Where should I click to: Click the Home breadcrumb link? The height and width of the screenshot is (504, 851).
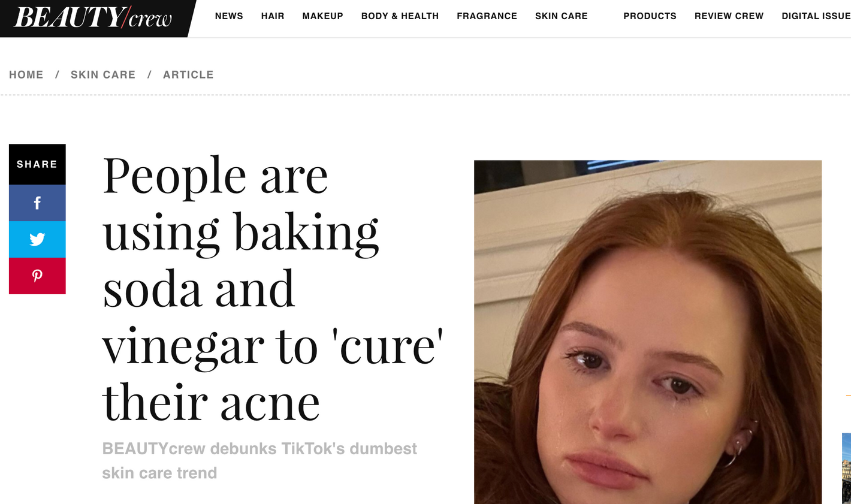click(x=26, y=75)
